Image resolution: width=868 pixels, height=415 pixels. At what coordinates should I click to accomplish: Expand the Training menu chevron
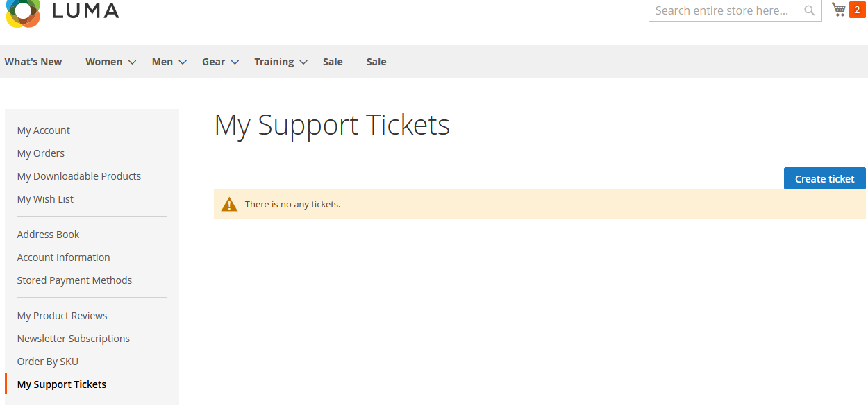[x=303, y=62]
